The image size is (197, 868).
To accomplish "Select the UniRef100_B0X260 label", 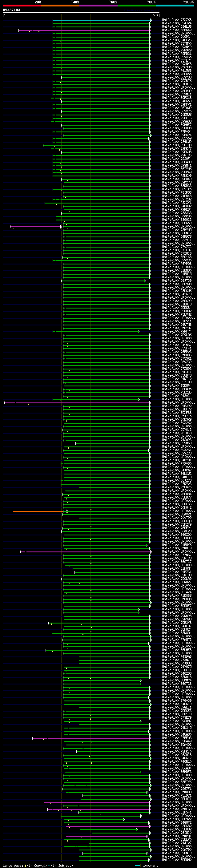I will [177, 423].
